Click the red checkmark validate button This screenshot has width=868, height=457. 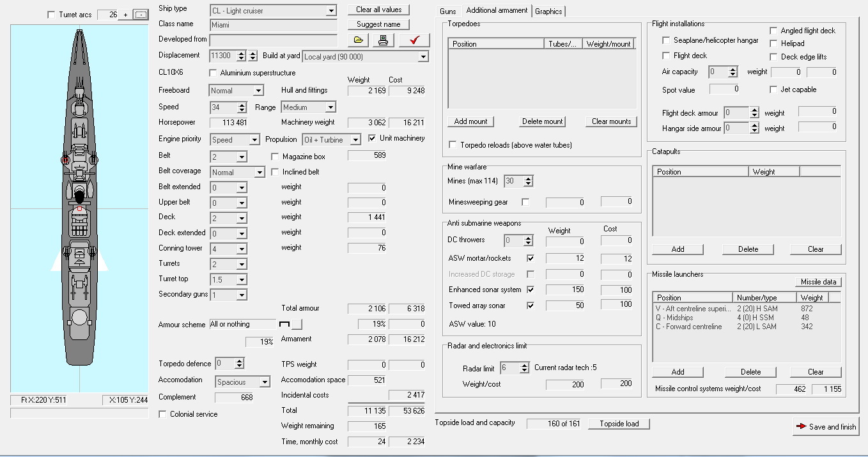tap(414, 40)
